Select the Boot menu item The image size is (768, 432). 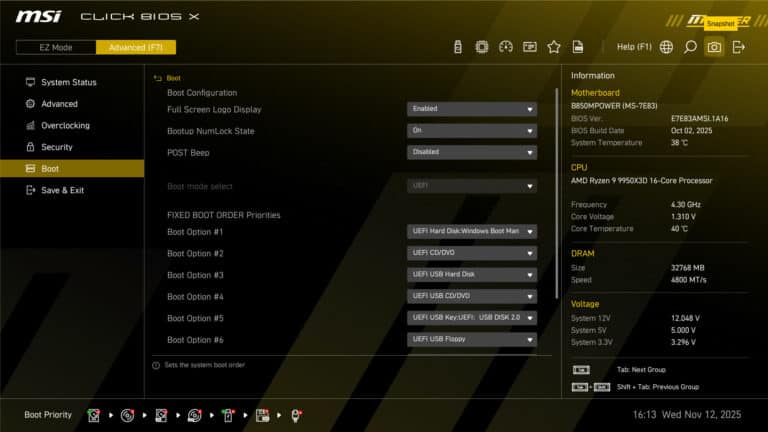coord(72,168)
